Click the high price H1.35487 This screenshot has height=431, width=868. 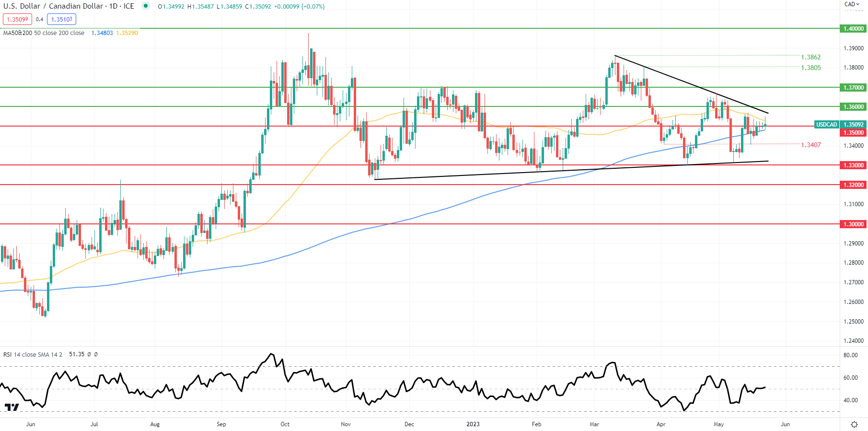tap(200, 7)
